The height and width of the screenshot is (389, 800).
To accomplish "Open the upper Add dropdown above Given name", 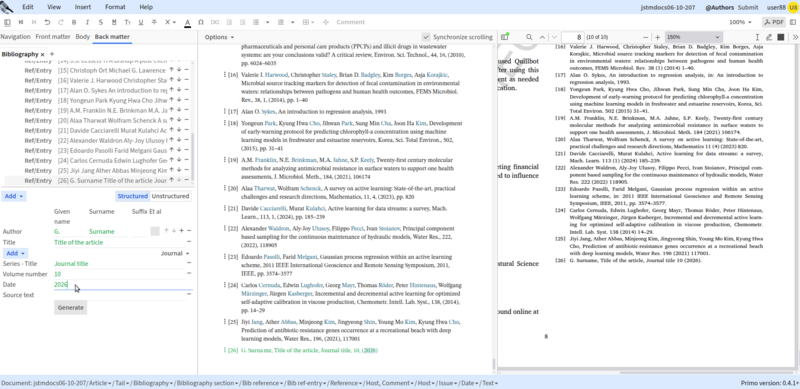I will (14, 196).
